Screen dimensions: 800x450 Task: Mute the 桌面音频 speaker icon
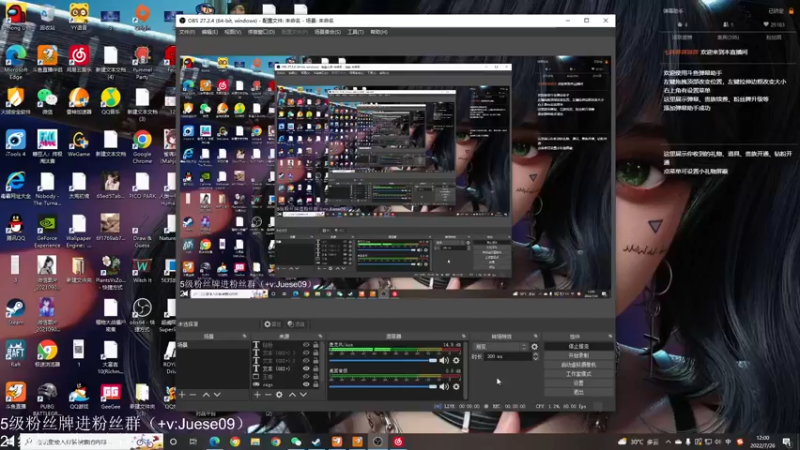pyautogui.click(x=444, y=386)
